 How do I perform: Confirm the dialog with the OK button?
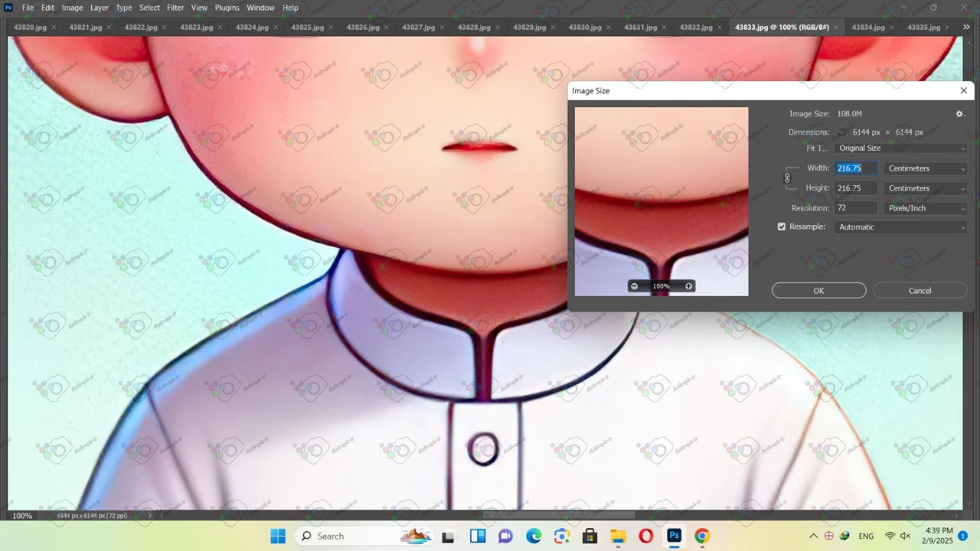[818, 291]
